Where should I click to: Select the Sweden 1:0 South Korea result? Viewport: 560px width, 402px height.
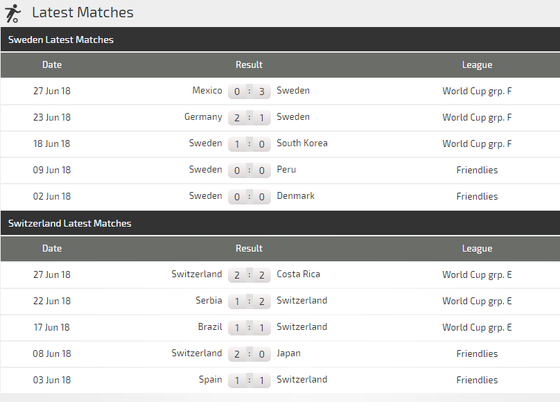249,144
